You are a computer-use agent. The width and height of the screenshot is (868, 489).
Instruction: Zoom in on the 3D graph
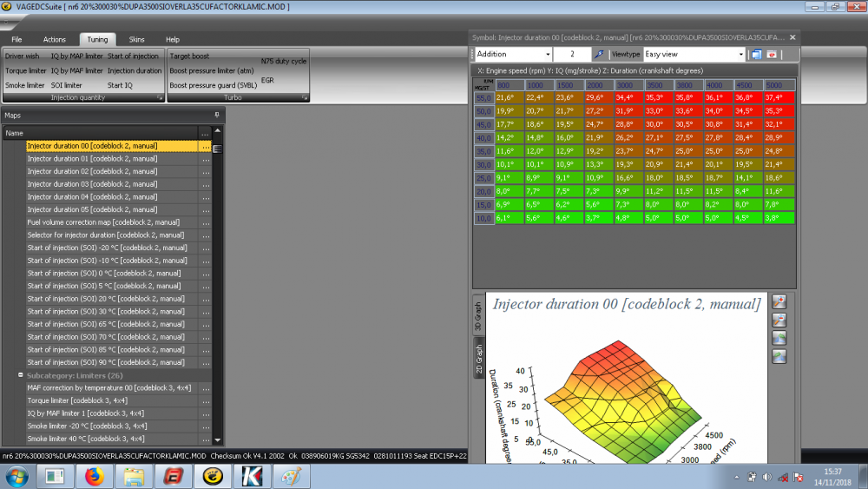click(779, 301)
